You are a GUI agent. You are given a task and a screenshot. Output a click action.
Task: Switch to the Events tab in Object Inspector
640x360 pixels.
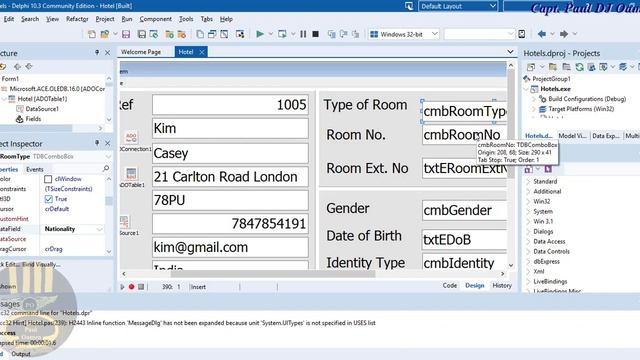[x=35, y=169]
